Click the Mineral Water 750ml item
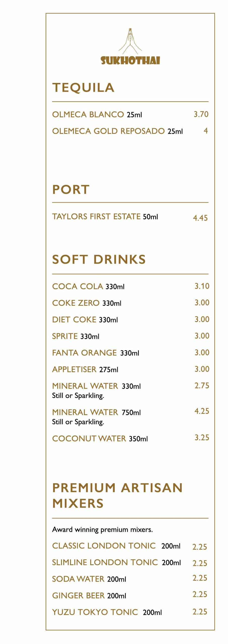Screen dimensions: 228x644 (96, 412)
